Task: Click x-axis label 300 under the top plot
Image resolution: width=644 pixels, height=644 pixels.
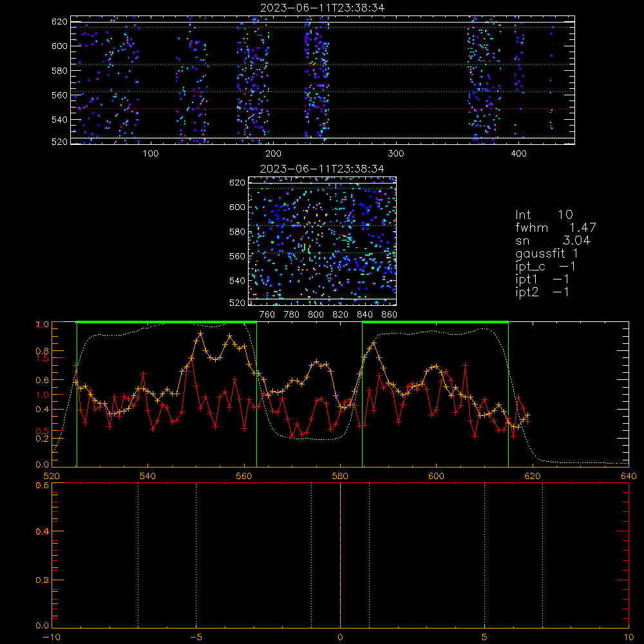Action: tap(396, 154)
